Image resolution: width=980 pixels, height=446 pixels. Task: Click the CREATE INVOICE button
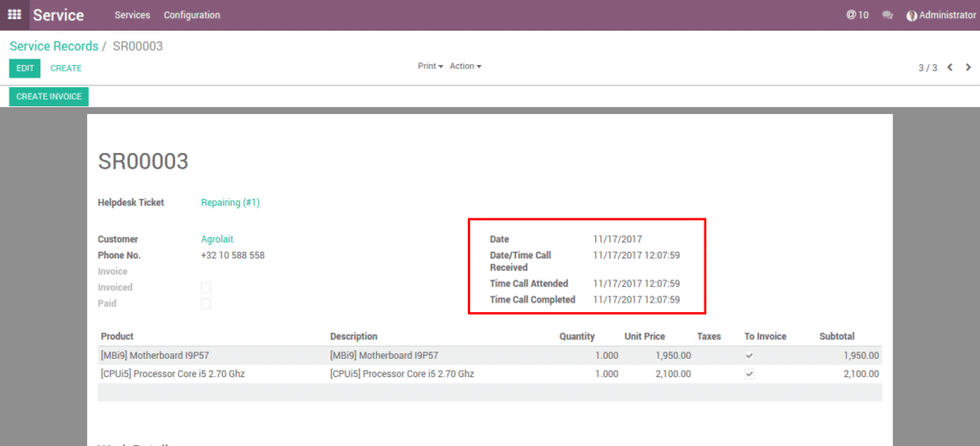point(50,97)
